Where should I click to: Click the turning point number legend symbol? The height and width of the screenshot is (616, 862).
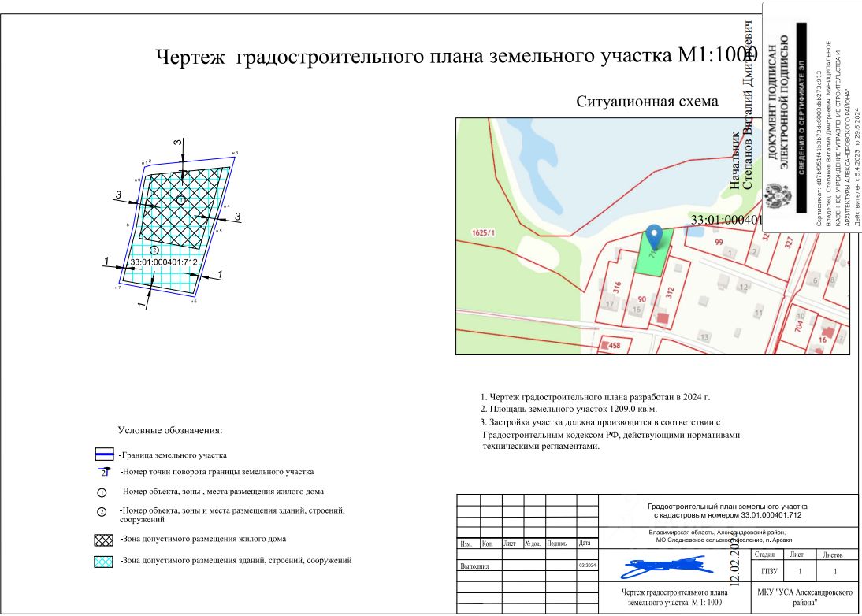[x=105, y=472]
